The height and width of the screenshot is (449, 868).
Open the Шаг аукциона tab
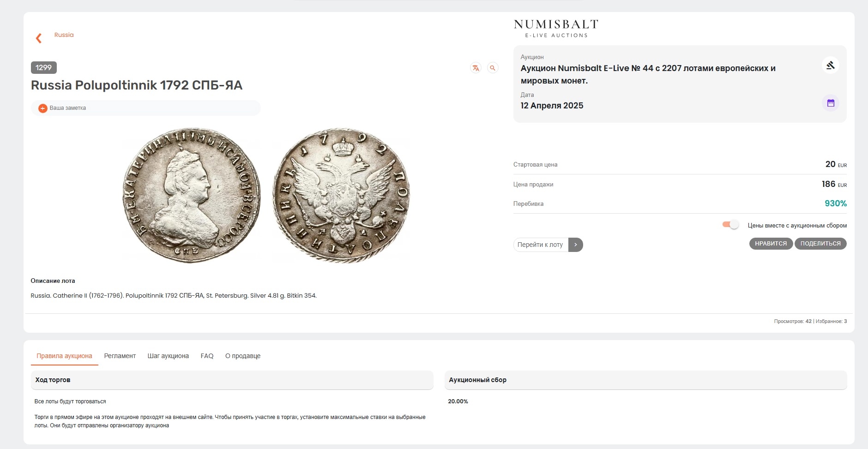point(168,356)
